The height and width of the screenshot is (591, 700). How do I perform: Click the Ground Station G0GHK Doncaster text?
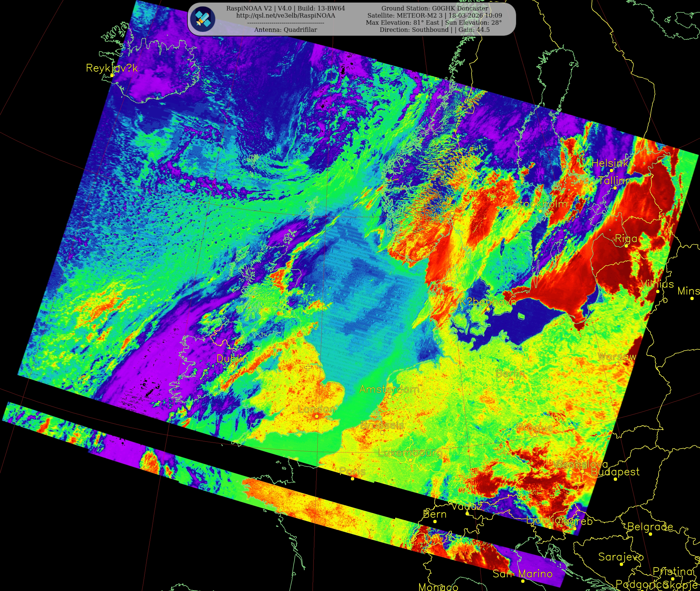435,8
